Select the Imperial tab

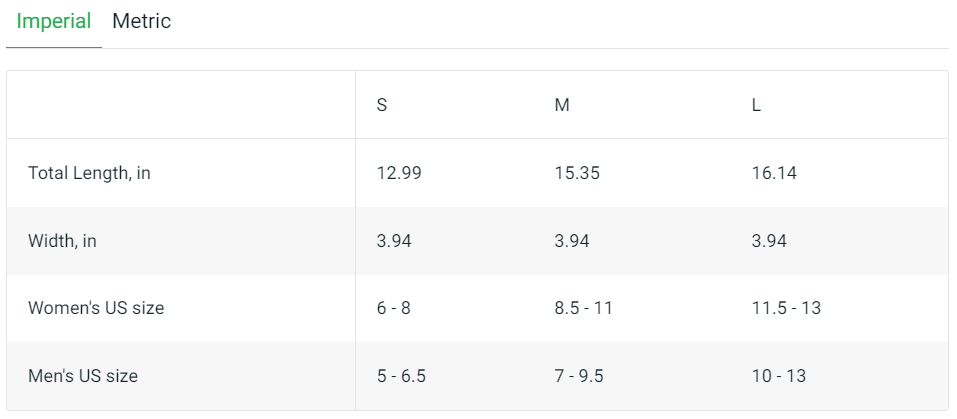pyautogui.click(x=54, y=21)
